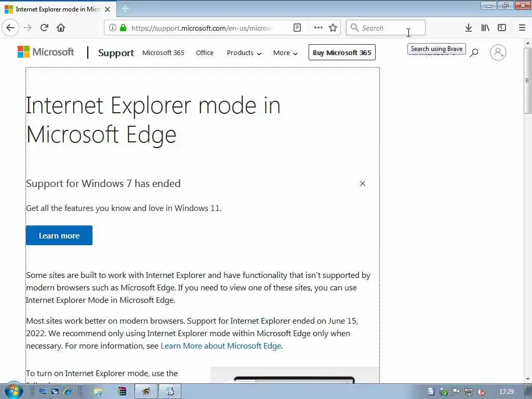Screen dimensions: 532x399
Task: Open the WinRAR books taskbar icon
Action: pos(122,392)
